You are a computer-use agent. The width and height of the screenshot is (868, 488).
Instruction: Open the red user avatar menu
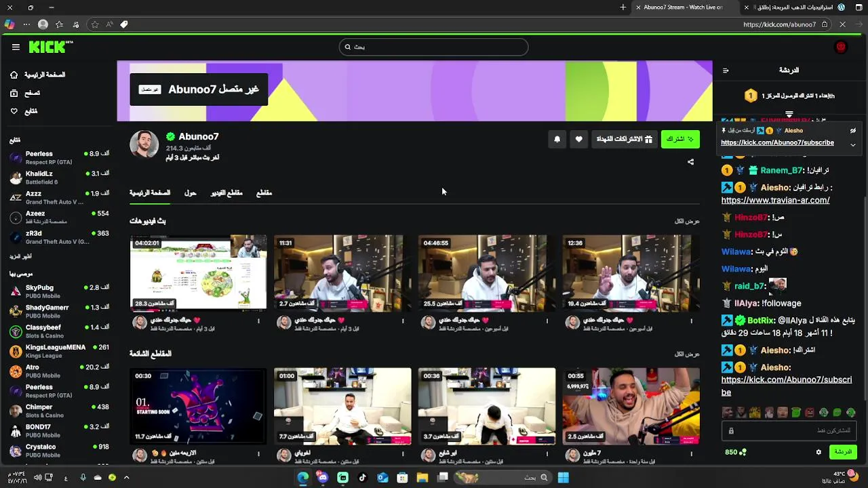coord(841,47)
